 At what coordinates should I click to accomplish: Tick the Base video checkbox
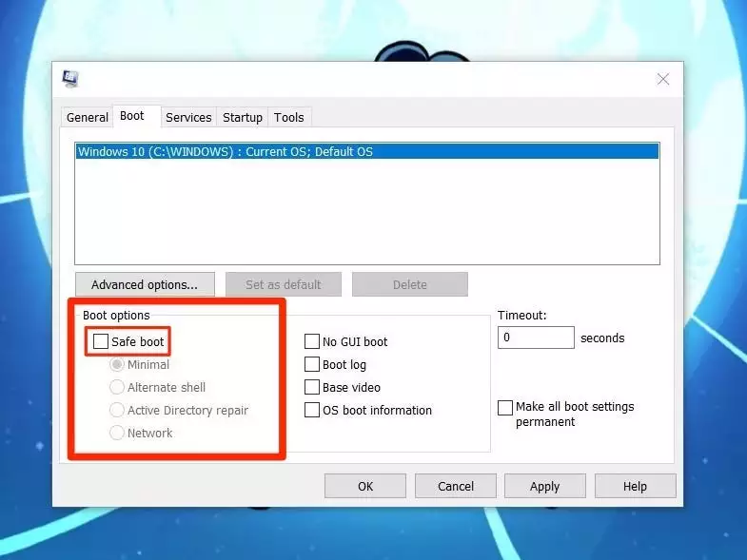click(x=312, y=387)
